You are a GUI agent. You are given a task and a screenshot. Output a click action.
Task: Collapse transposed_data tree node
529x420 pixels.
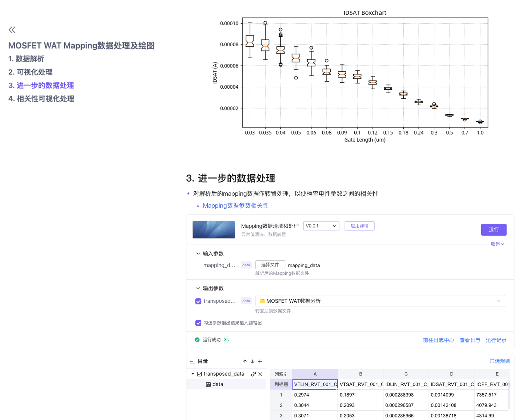(193, 374)
